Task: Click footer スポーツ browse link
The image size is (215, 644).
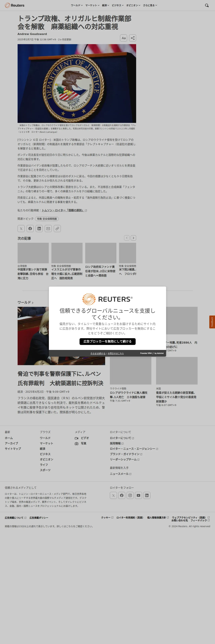Action: [x=45, y=470]
